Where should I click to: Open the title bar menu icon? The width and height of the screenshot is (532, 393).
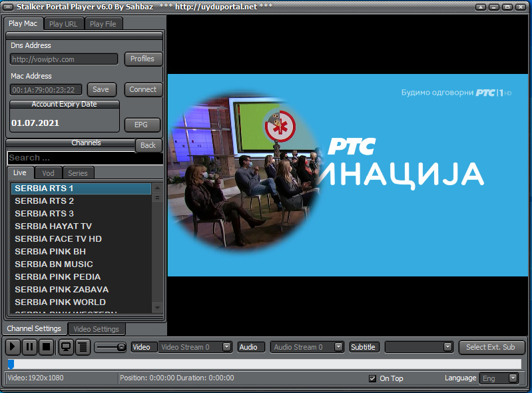[x=8, y=7]
